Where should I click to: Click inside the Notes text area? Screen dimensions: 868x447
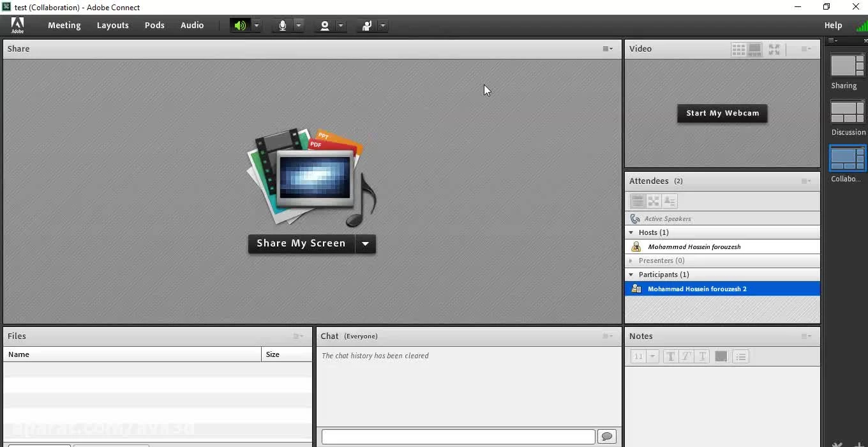pyautogui.click(x=722, y=406)
